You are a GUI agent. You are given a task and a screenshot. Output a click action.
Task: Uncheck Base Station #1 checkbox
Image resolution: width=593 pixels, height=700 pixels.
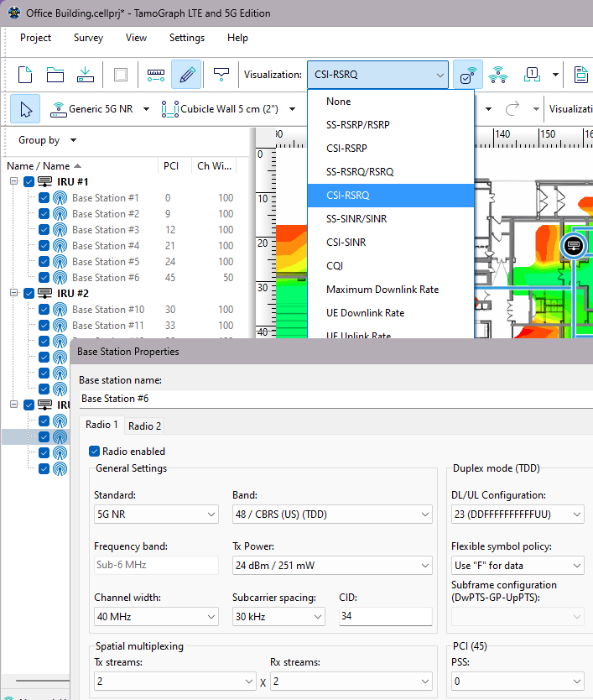tap(44, 198)
